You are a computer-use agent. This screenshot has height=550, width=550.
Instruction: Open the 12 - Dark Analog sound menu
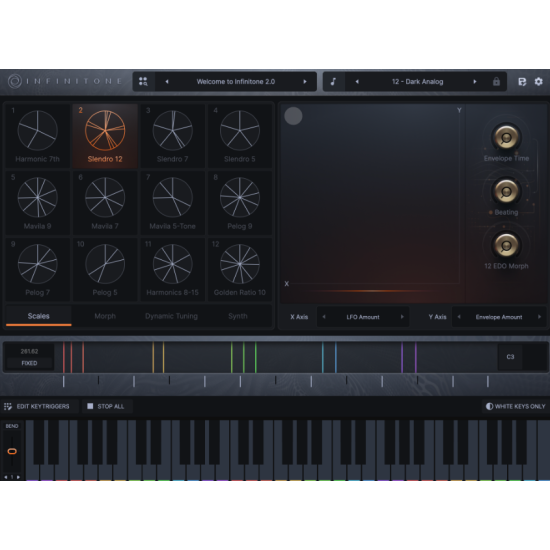[x=417, y=82]
